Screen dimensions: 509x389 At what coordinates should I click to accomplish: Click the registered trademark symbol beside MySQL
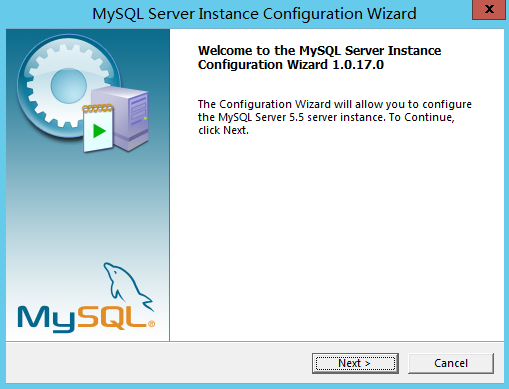click(x=151, y=323)
